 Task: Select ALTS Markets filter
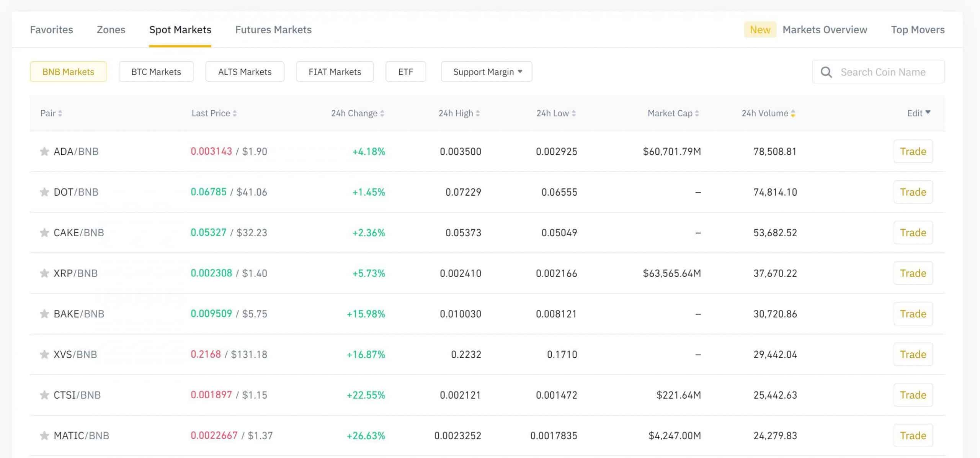245,72
